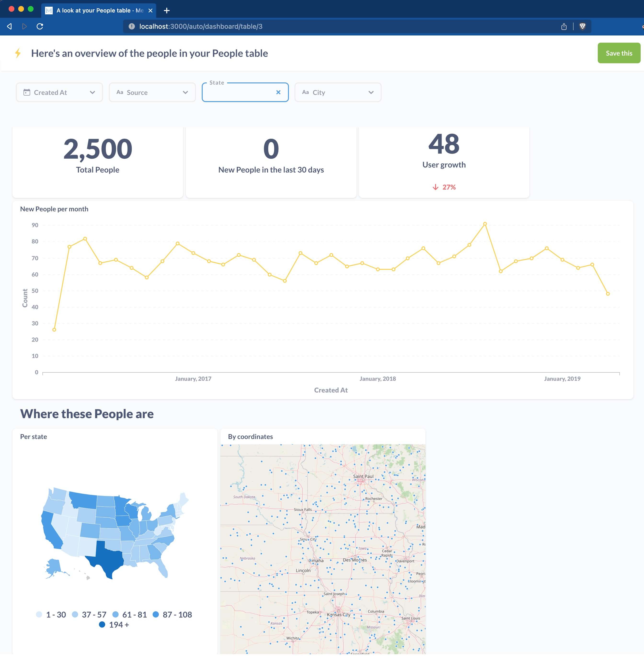This screenshot has width=644, height=670.
Task: Toggle the 1 - 30 legend swatch
Action: coord(39,614)
